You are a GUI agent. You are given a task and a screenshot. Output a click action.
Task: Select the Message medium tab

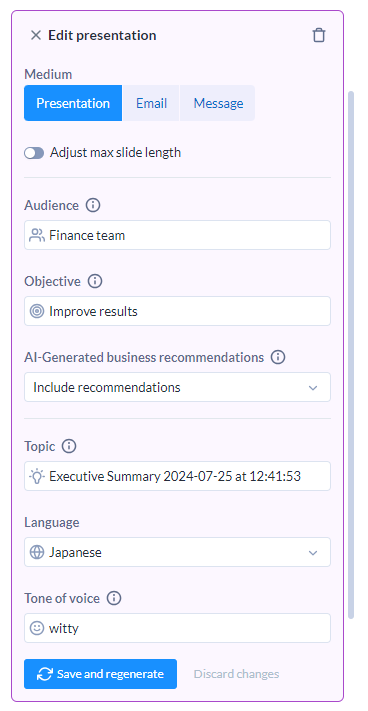click(218, 103)
